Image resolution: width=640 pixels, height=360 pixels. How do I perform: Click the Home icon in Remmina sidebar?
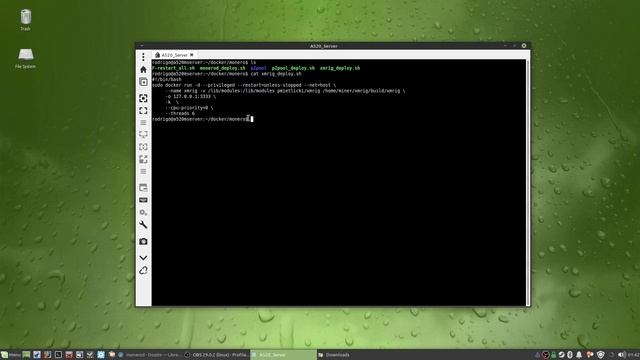coord(143,69)
